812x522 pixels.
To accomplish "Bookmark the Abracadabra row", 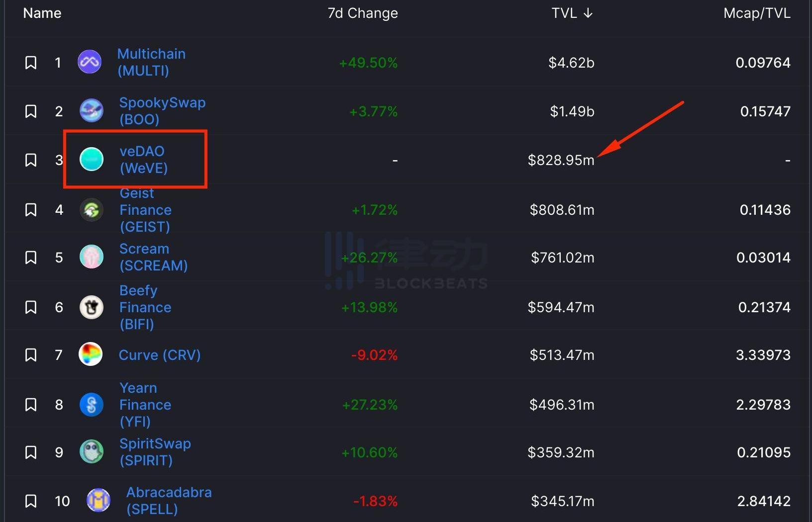I will click(31, 501).
